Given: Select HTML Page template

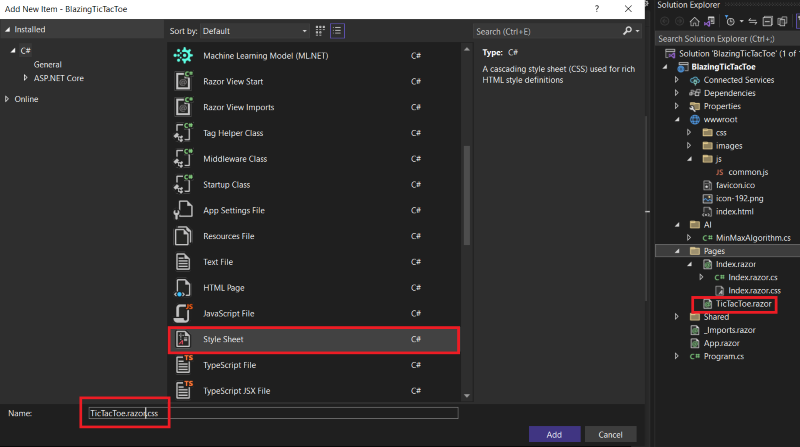Looking at the screenshot, I should [314, 288].
